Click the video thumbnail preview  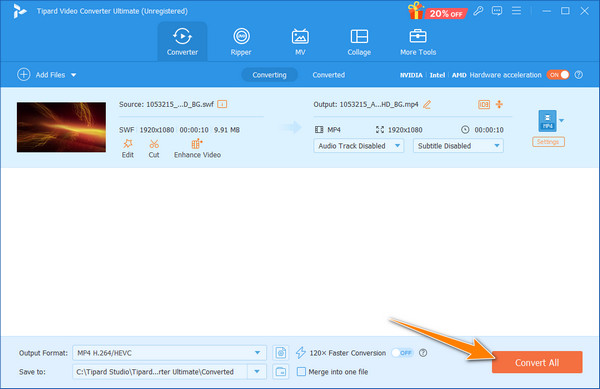tap(61, 127)
